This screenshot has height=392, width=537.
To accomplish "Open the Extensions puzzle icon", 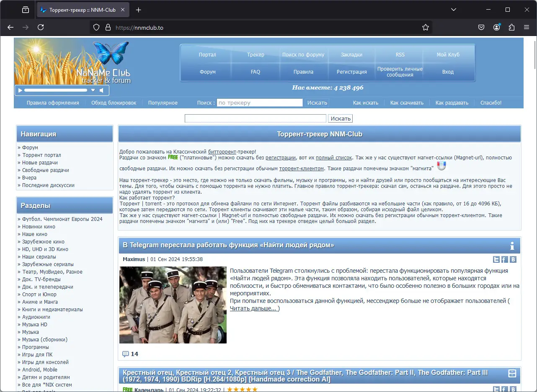I will coord(511,27).
